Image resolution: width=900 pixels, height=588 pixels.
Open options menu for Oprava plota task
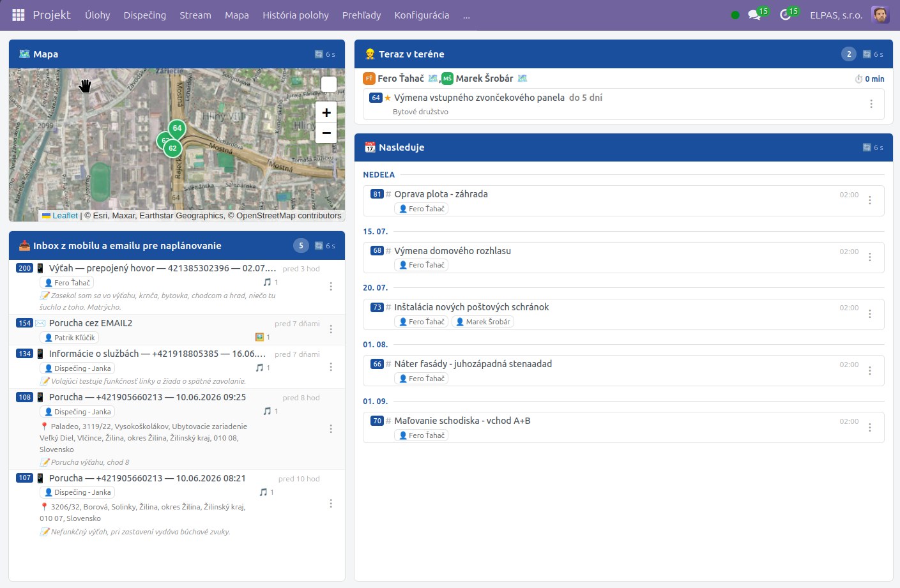coord(870,200)
